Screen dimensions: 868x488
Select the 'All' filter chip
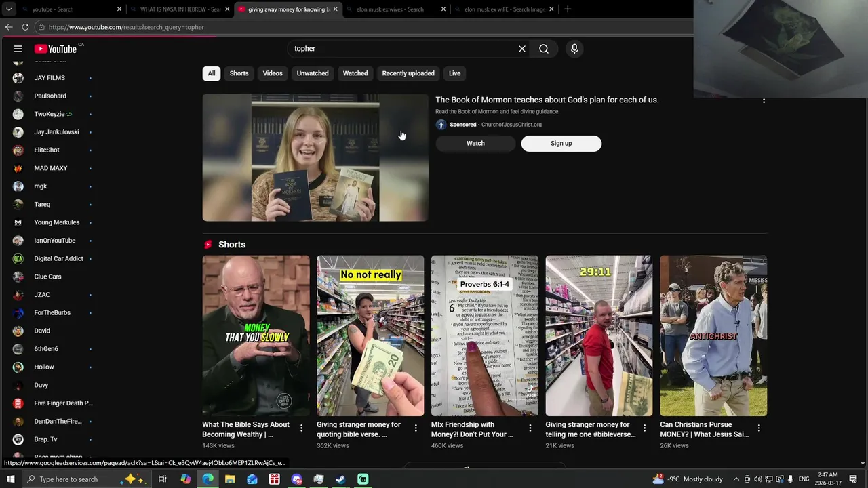coord(212,73)
